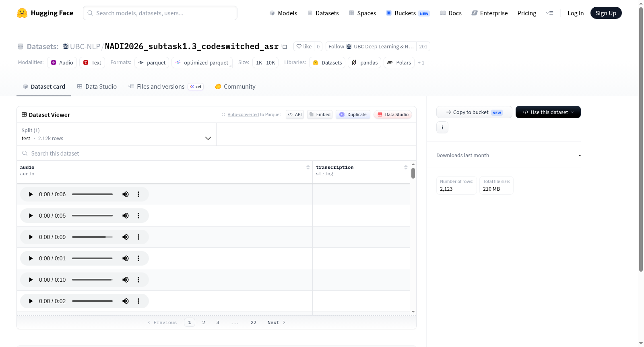This screenshot has width=644, height=347.
Task: Open Buckets in the top navigation
Action: tap(408, 13)
